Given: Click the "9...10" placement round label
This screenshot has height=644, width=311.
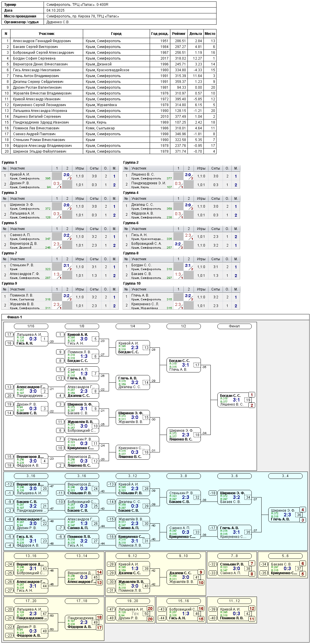Looking at the screenshot, I should click(x=183, y=556).
